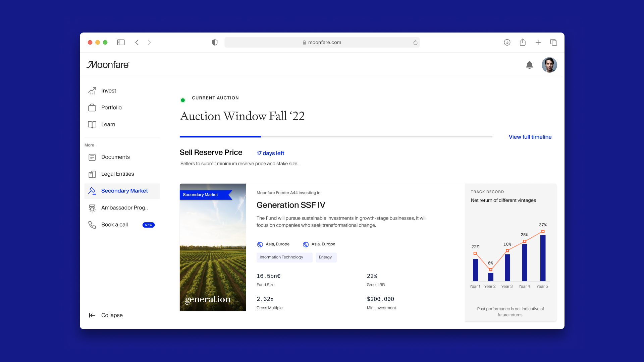Open the Learn section

click(108, 124)
